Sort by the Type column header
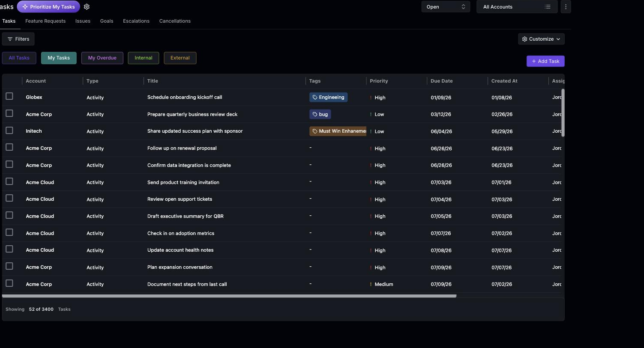 (x=93, y=81)
